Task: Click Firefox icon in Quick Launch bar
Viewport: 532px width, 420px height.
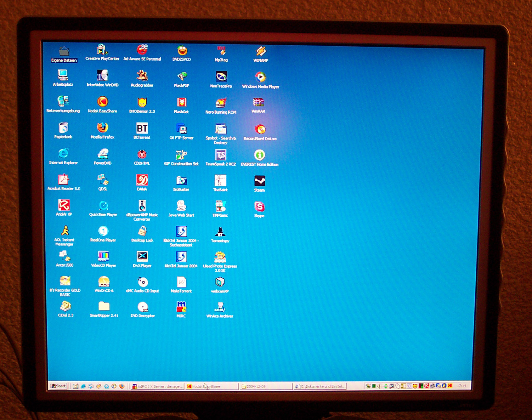Action: click(x=122, y=386)
